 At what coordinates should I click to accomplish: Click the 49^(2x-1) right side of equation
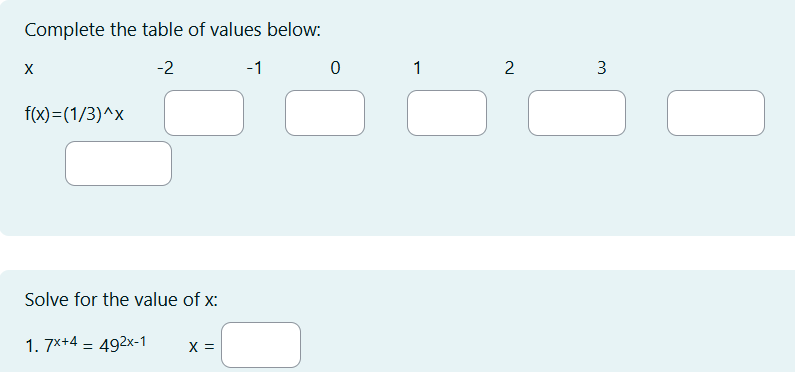coord(122,345)
